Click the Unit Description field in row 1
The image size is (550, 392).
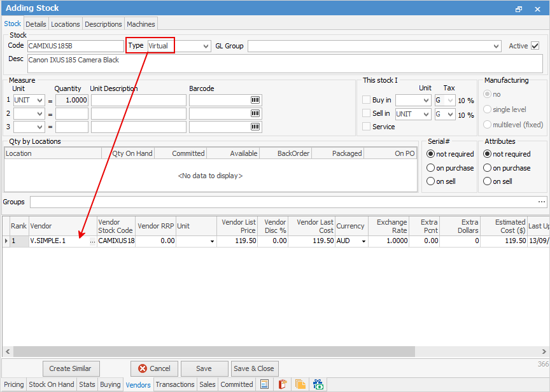click(x=139, y=101)
